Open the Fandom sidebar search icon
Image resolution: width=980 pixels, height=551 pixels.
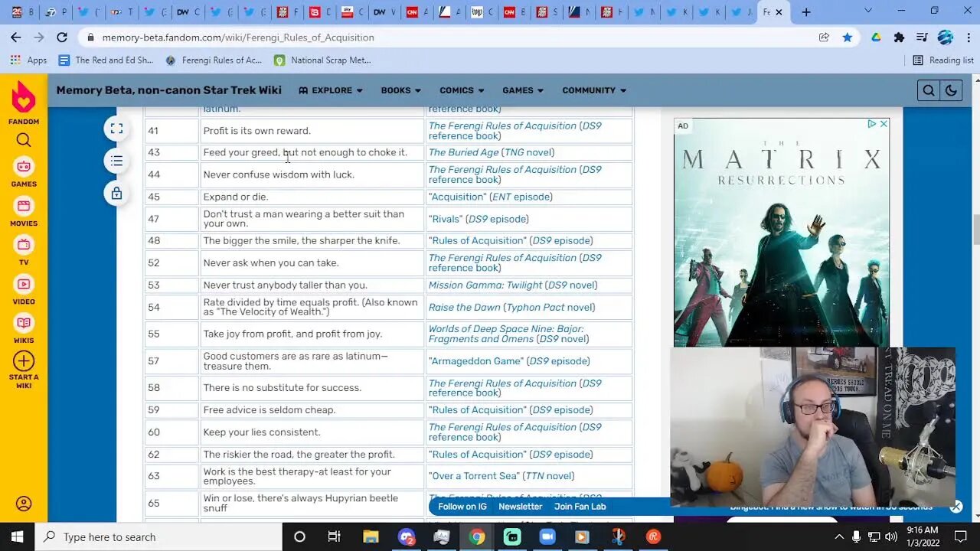pyautogui.click(x=24, y=140)
